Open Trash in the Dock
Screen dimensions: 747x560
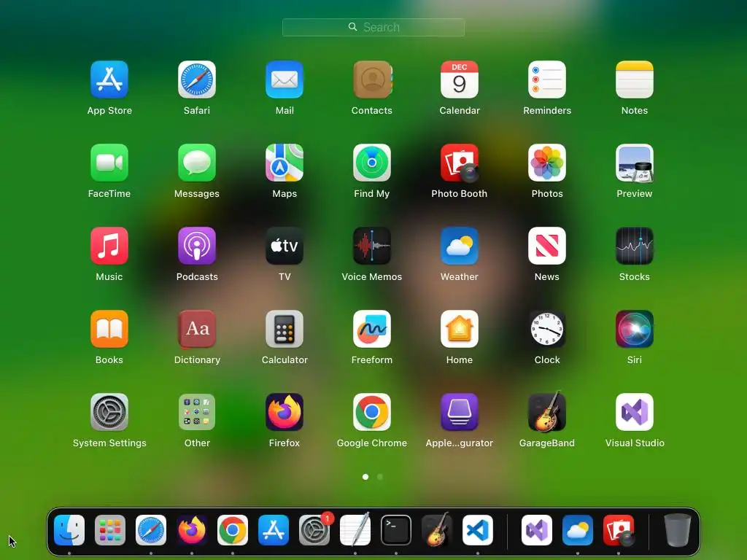pos(678,530)
